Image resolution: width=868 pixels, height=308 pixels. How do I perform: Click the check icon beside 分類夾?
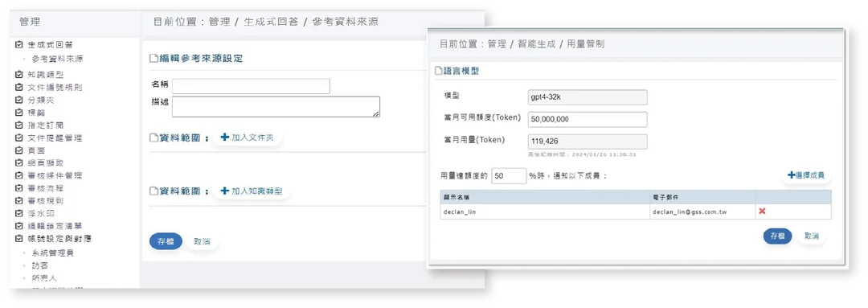[19, 100]
